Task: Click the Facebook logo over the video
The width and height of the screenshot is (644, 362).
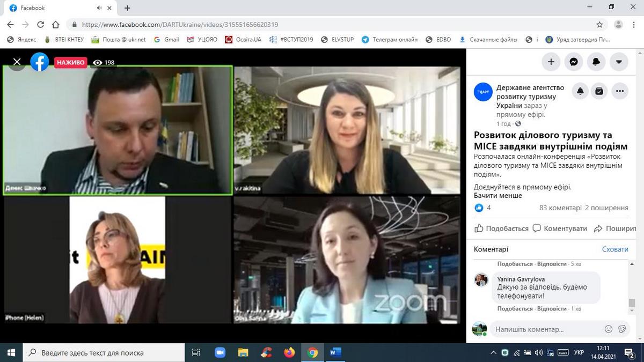Action: click(x=40, y=62)
